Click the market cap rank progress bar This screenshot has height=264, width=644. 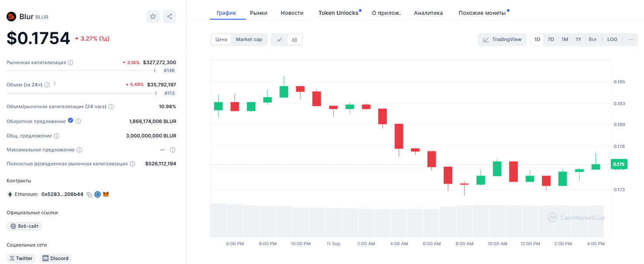(x=81, y=70)
